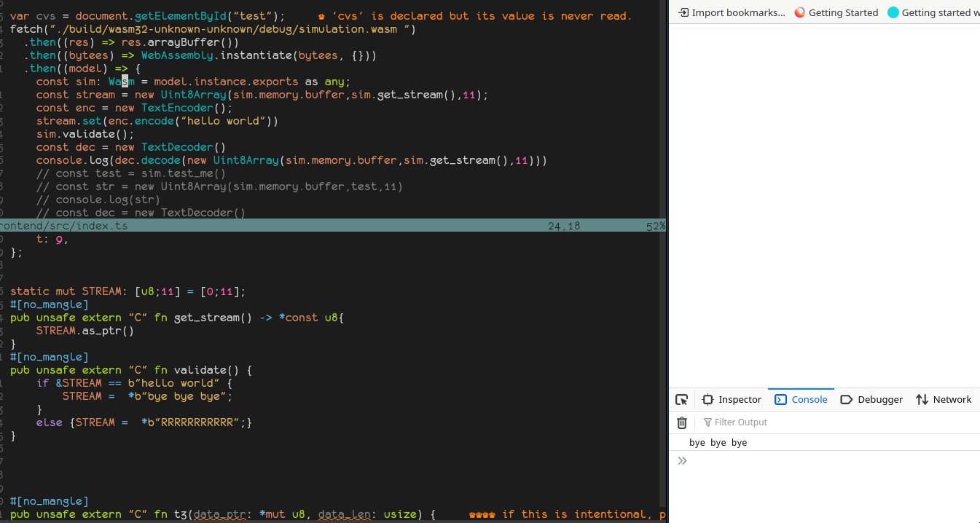
Task: Open the Debugger tab
Action: click(x=871, y=399)
